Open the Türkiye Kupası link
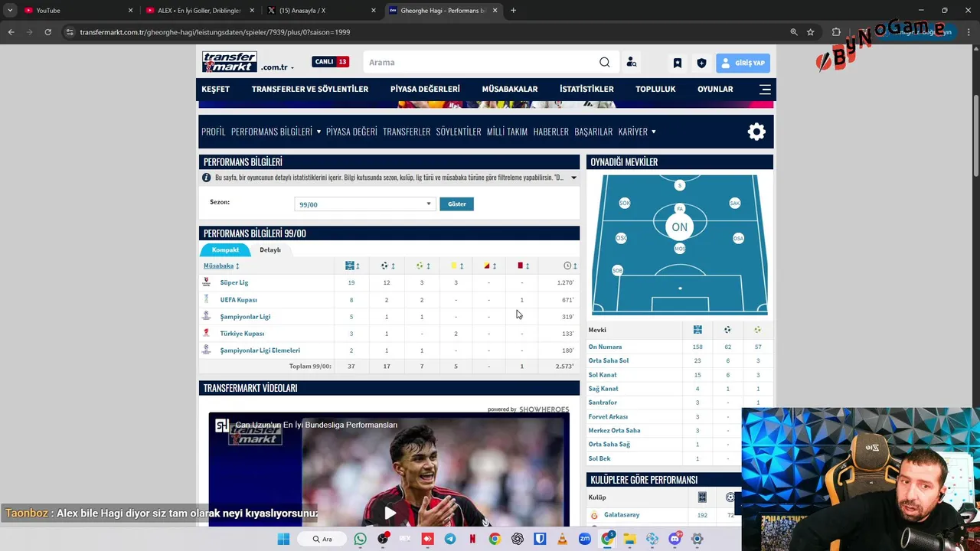Image resolution: width=980 pixels, height=551 pixels. coord(242,333)
